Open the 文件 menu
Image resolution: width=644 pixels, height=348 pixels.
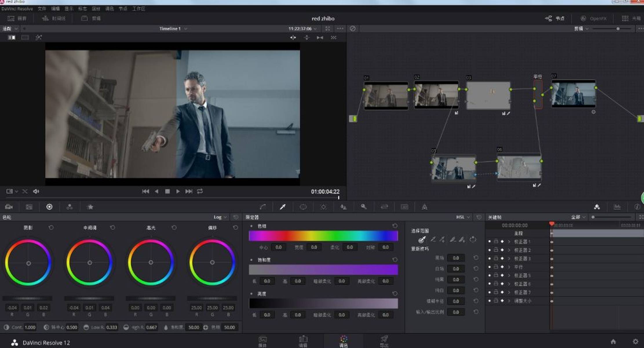point(42,9)
